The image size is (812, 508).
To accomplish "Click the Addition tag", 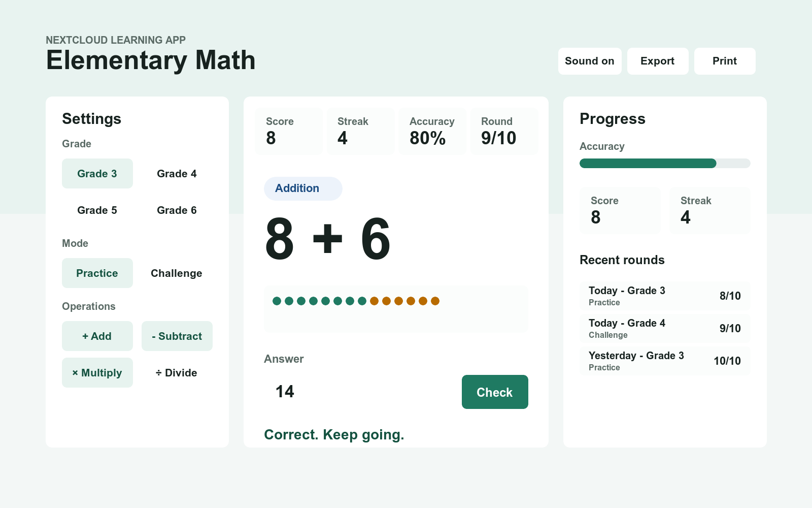I will tap(303, 188).
